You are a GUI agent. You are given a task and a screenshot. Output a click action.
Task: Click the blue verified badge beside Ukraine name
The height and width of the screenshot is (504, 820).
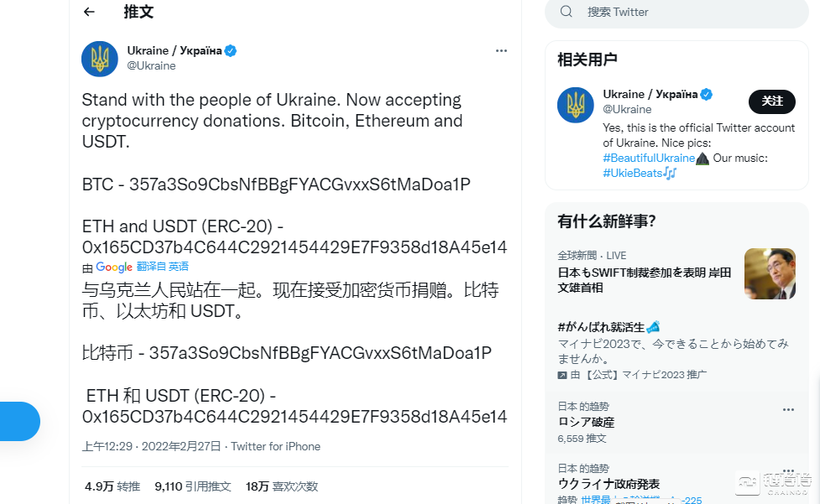(231, 50)
